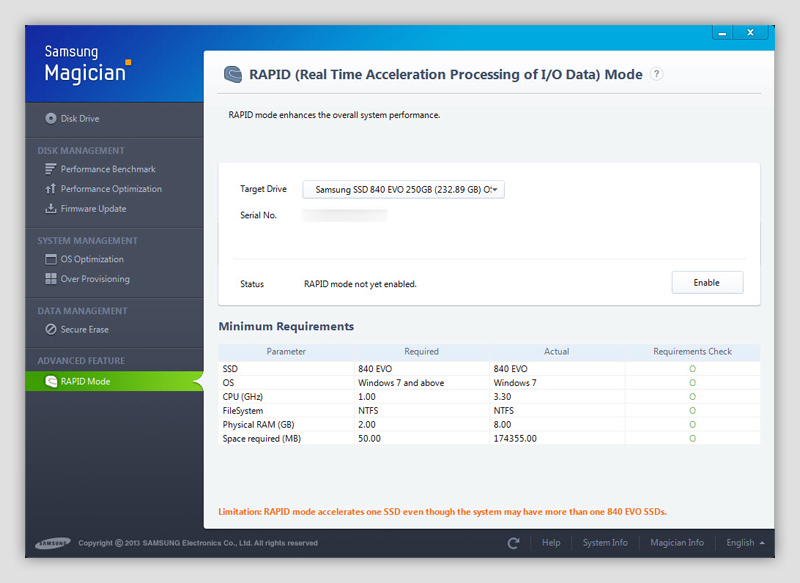The width and height of the screenshot is (800, 583).
Task: Open the English language dropdown
Action: coord(745,543)
